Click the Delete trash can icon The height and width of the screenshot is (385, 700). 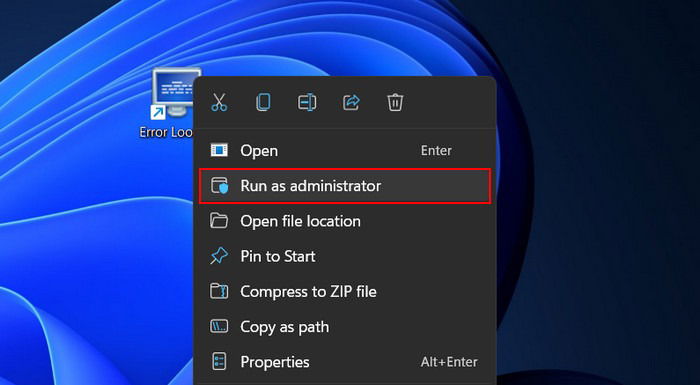pyautogui.click(x=395, y=102)
